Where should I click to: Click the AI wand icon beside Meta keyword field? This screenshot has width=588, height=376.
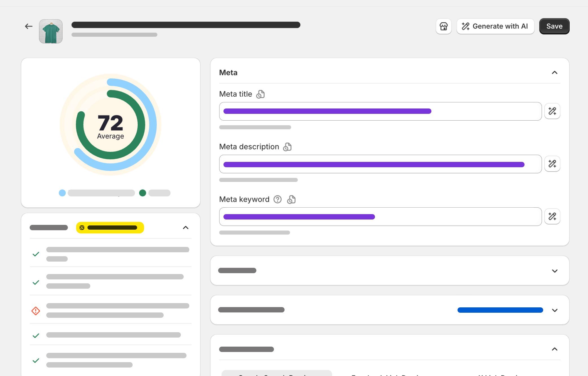(x=552, y=216)
